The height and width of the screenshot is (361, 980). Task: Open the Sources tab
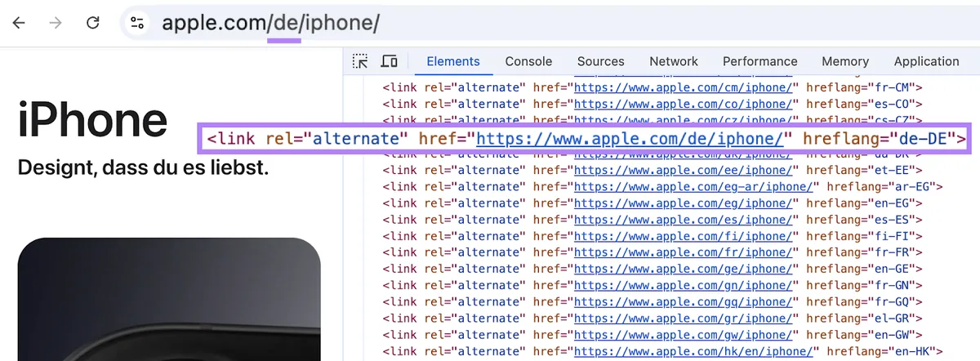(600, 61)
